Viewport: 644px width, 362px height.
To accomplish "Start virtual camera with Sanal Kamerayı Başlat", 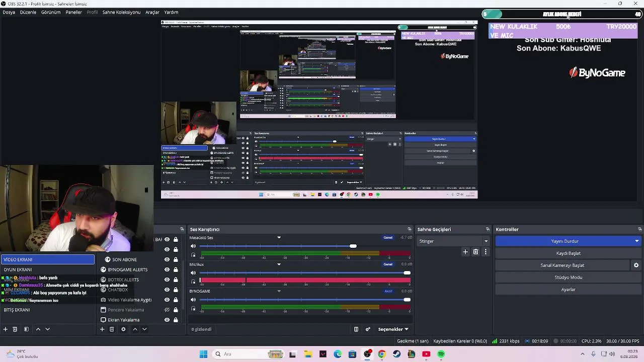I will tap(562, 265).
